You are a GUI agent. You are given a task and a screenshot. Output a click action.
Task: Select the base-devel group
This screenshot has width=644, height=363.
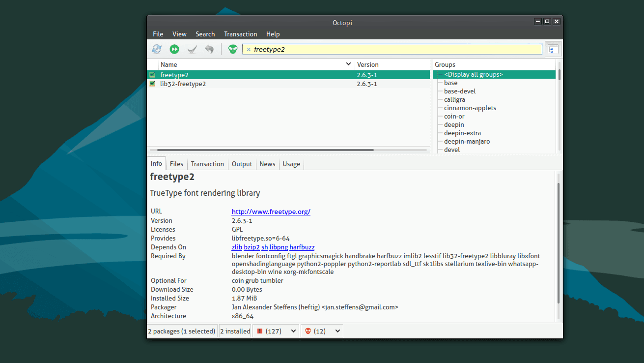[460, 91]
